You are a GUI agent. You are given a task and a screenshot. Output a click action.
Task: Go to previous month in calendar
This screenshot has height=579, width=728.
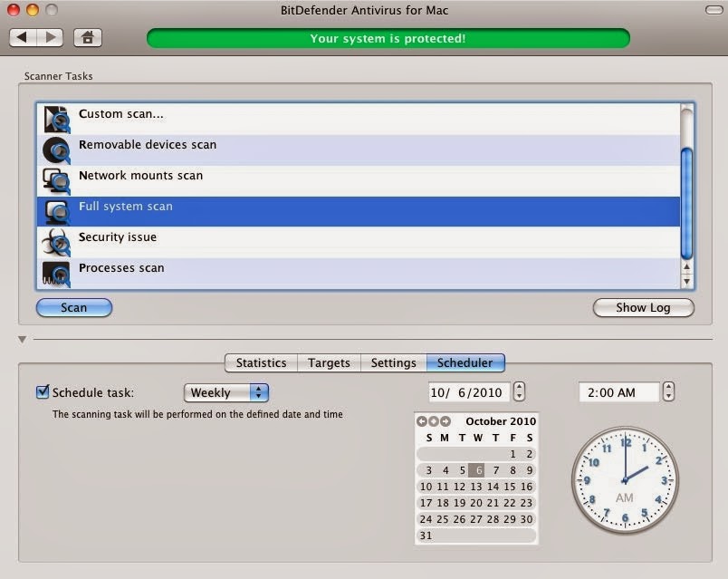click(x=422, y=421)
